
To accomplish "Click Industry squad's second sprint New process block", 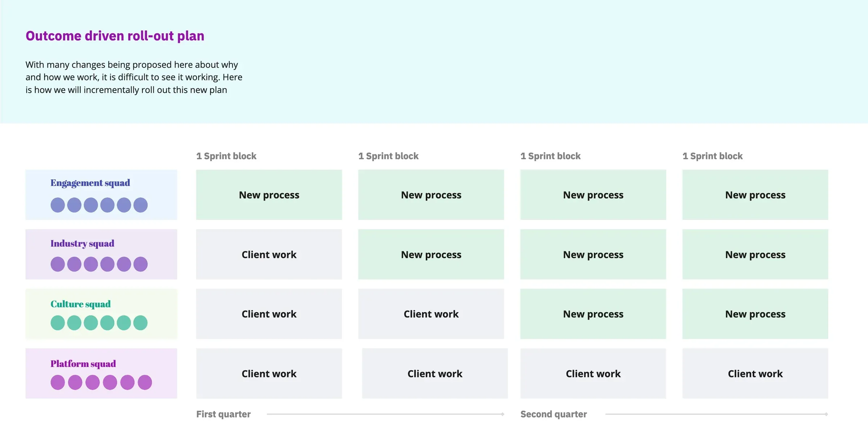I will pyautogui.click(x=431, y=254).
